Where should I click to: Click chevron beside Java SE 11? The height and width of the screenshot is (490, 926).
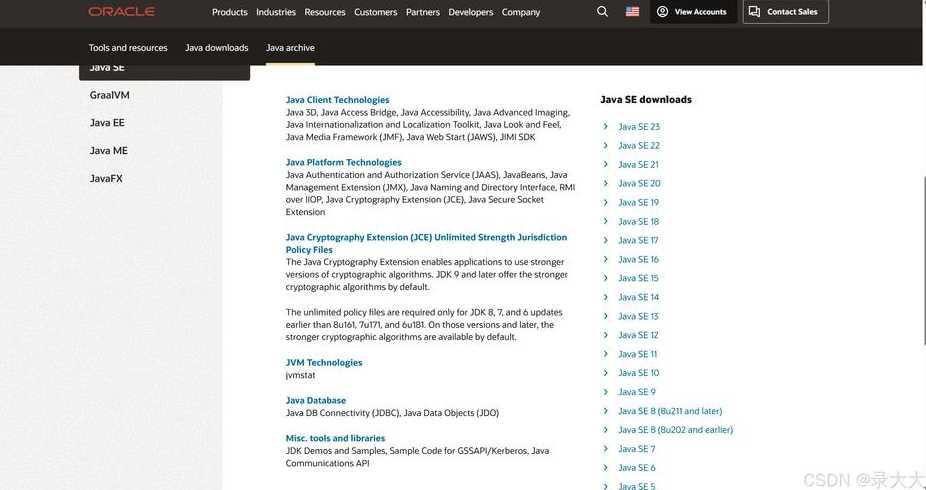[x=605, y=354]
